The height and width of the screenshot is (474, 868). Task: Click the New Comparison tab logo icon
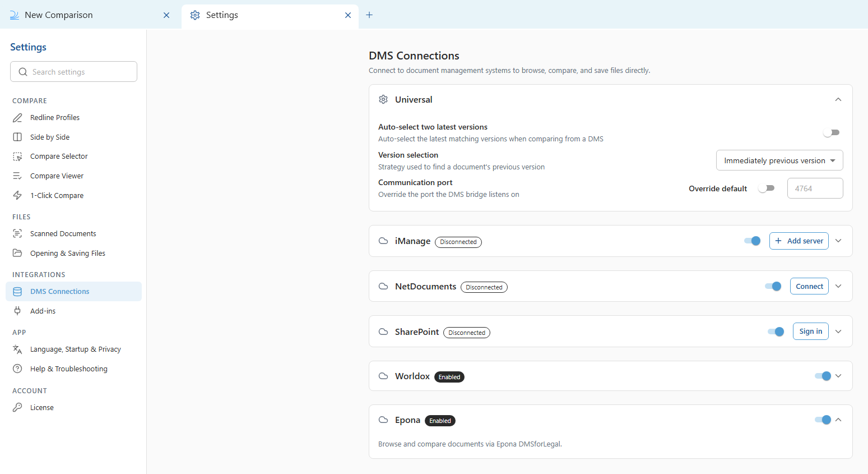pyautogui.click(x=15, y=15)
